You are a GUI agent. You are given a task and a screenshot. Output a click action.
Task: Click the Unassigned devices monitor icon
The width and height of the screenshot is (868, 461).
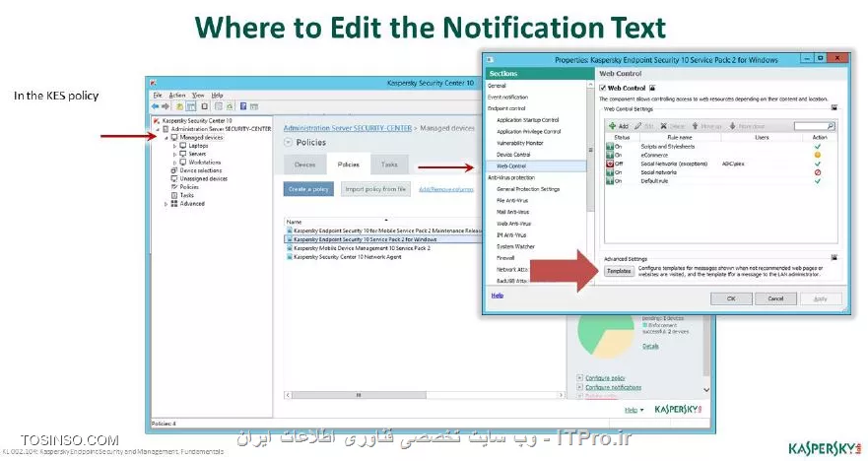[173, 178]
